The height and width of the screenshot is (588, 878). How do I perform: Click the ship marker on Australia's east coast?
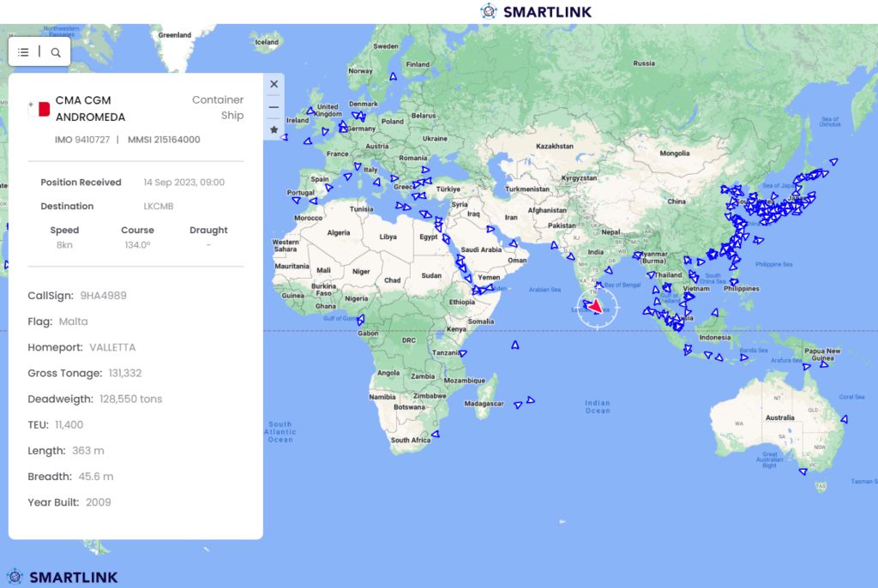pyautogui.click(x=844, y=419)
